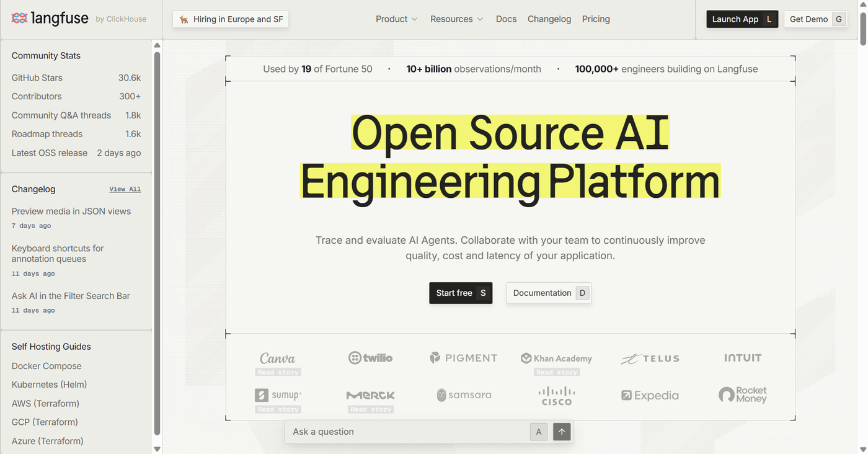868x454 pixels.
Task: Open the Pigment customer logo
Action: [x=463, y=358]
